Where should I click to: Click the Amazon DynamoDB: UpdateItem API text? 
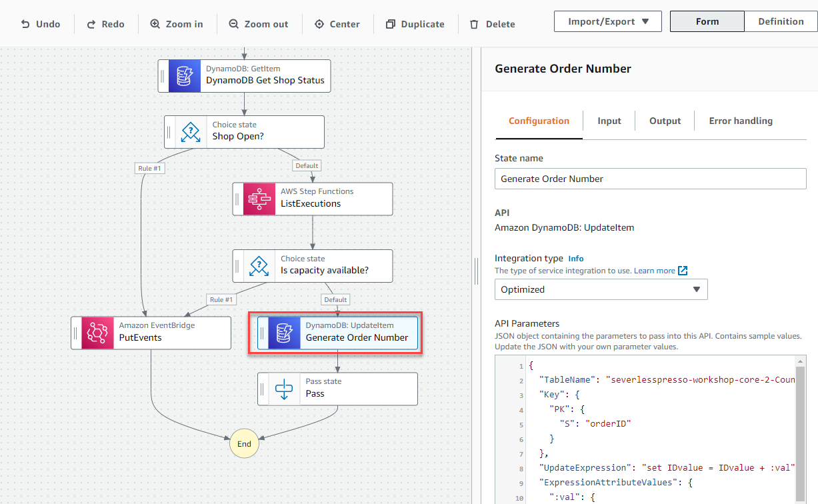click(564, 227)
